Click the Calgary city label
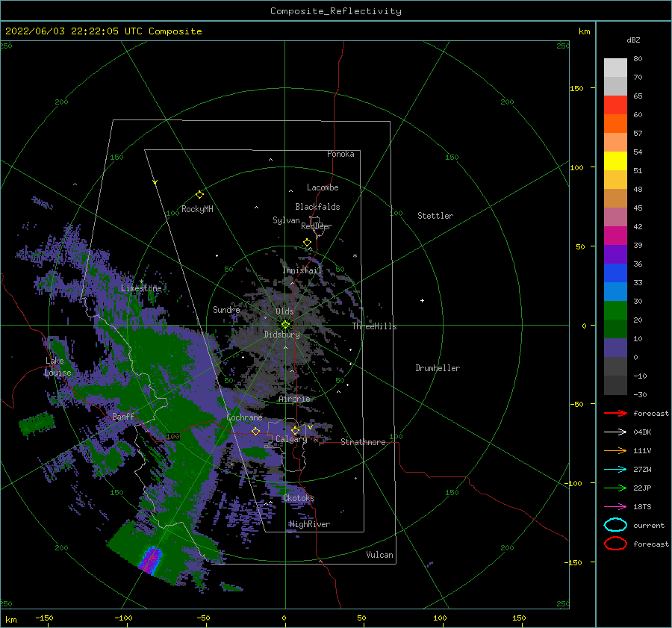672x628 pixels. pos(291,439)
